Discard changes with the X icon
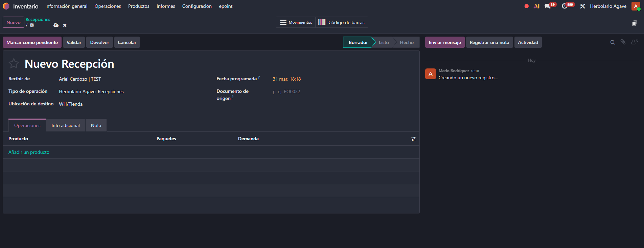 (x=65, y=25)
